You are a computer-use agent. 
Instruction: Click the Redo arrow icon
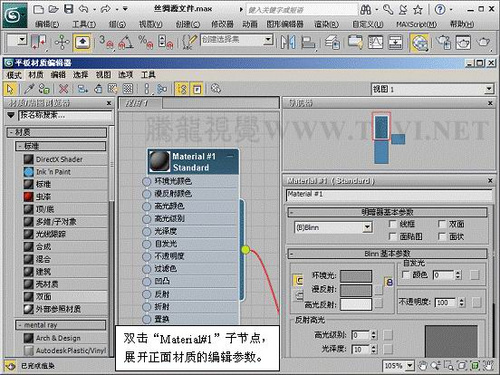click(x=106, y=9)
